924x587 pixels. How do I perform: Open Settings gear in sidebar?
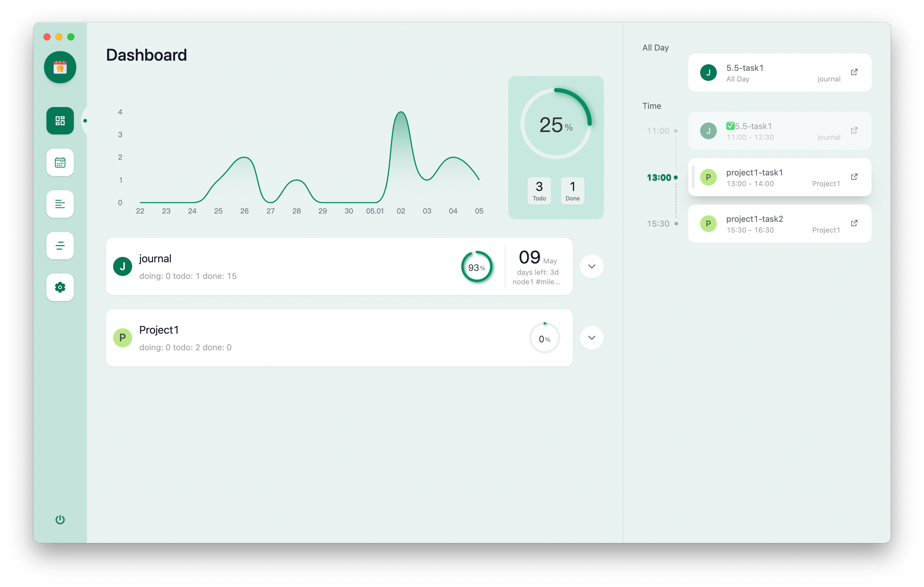(60, 287)
